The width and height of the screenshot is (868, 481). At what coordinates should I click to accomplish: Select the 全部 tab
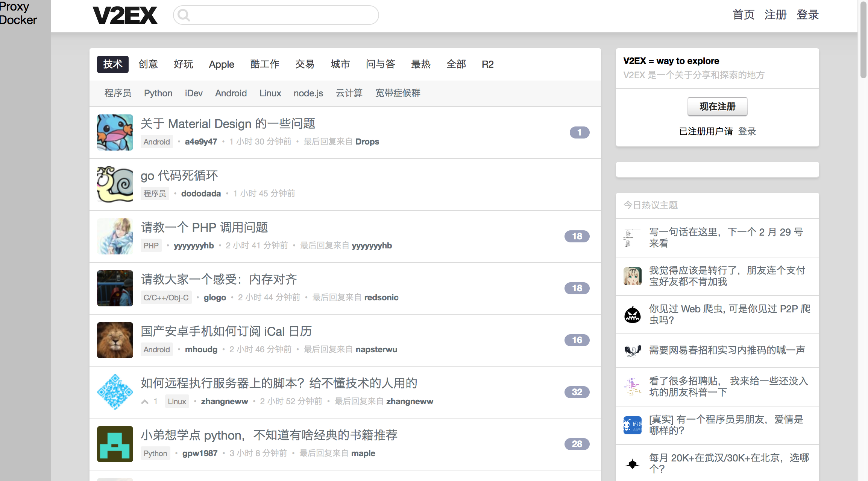pos(456,64)
